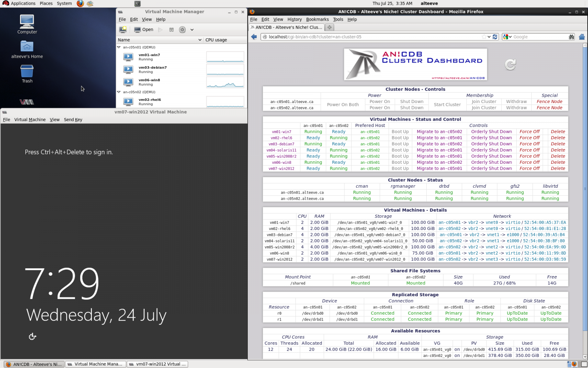This screenshot has height=368, width=588.
Task: Bookmark this page with the star
Action: 484,37
